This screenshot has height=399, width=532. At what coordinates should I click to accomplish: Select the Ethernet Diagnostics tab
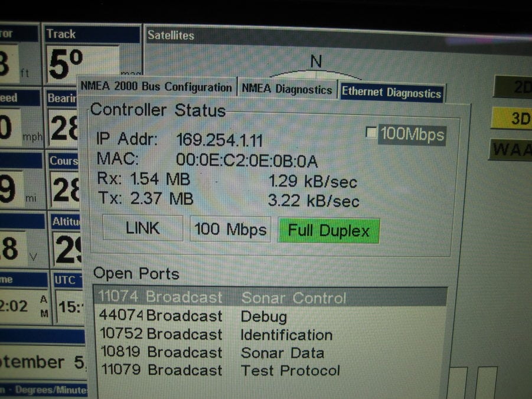(x=391, y=92)
